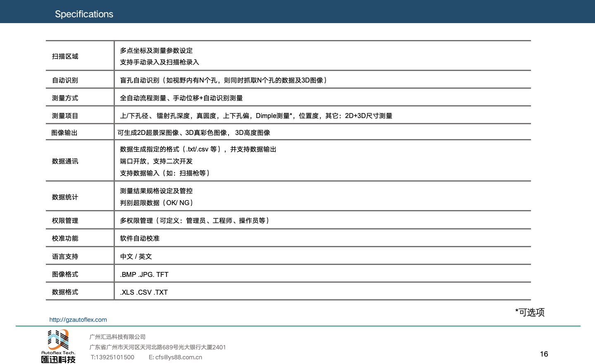The height and width of the screenshot is (364, 595).
Task: Click the table's vertical column divider
Action: (x=114, y=170)
